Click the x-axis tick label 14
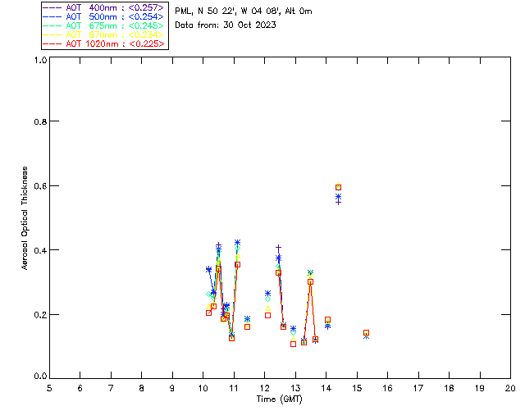 [326, 389]
